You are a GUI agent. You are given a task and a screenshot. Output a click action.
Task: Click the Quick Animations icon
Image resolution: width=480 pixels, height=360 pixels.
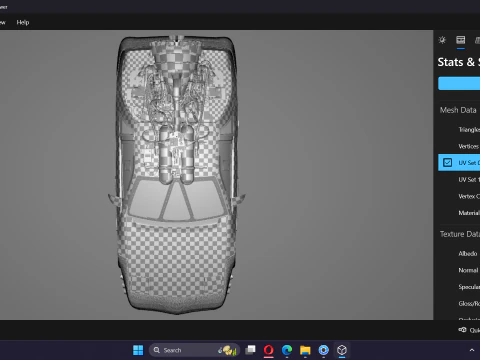[463, 330]
